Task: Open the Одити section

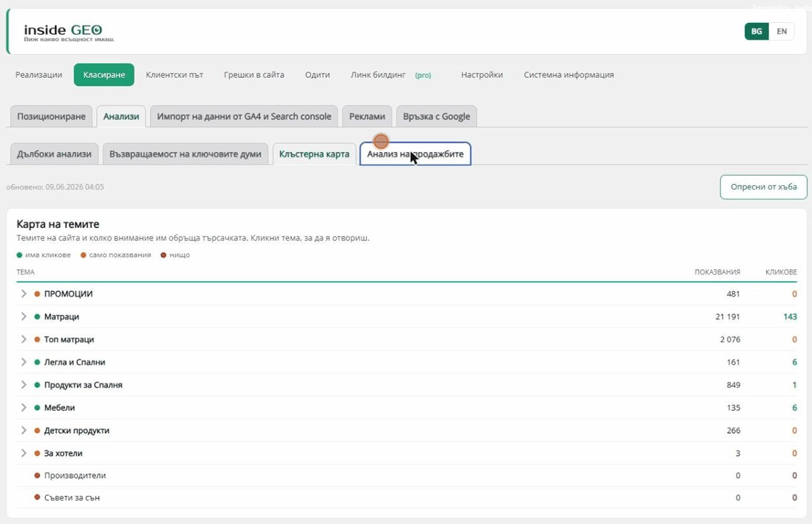Action: pyautogui.click(x=318, y=75)
